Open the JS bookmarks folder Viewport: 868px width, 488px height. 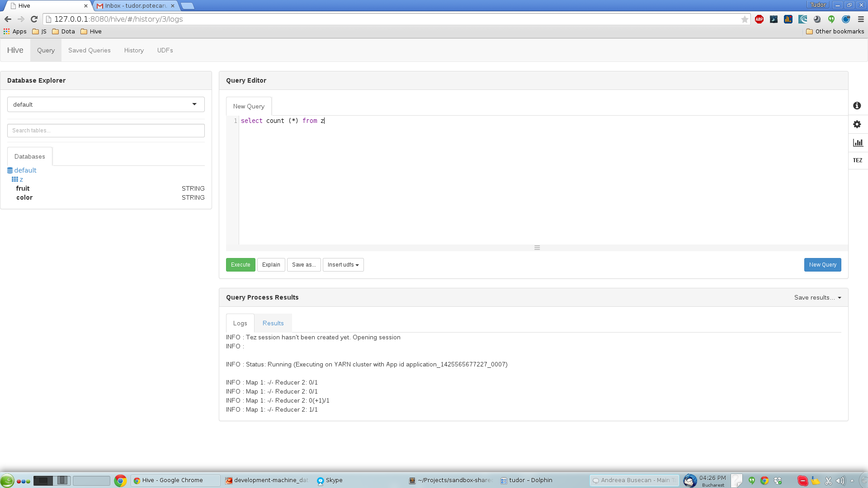pos(39,31)
